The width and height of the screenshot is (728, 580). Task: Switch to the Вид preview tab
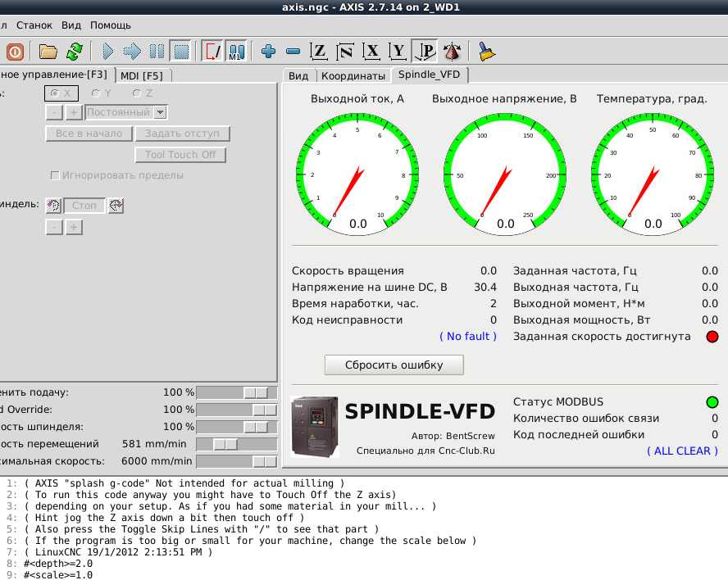(298, 75)
